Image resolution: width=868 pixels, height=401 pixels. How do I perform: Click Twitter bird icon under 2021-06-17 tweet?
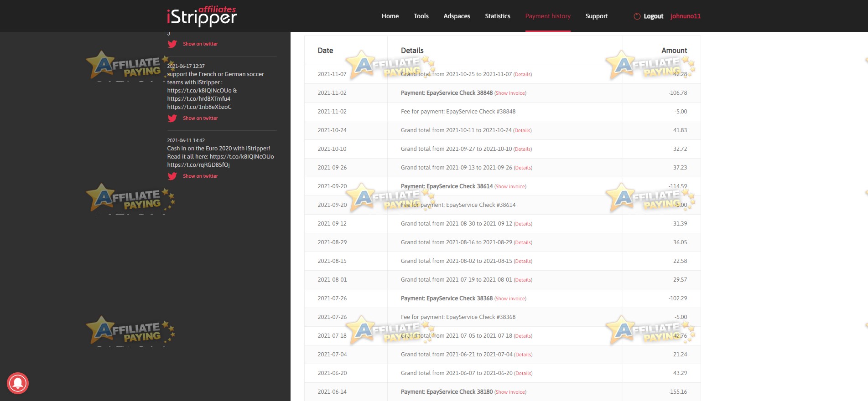pyautogui.click(x=172, y=118)
